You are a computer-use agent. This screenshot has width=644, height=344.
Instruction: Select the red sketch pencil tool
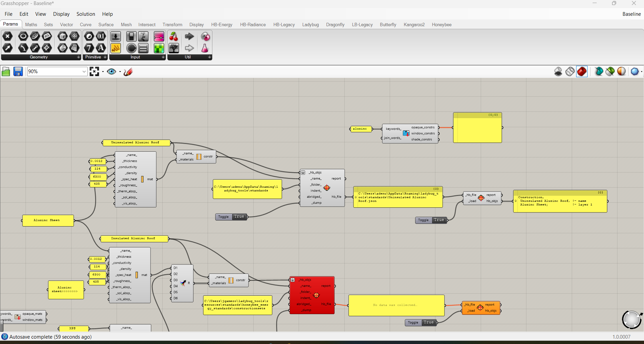pos(128,71)
